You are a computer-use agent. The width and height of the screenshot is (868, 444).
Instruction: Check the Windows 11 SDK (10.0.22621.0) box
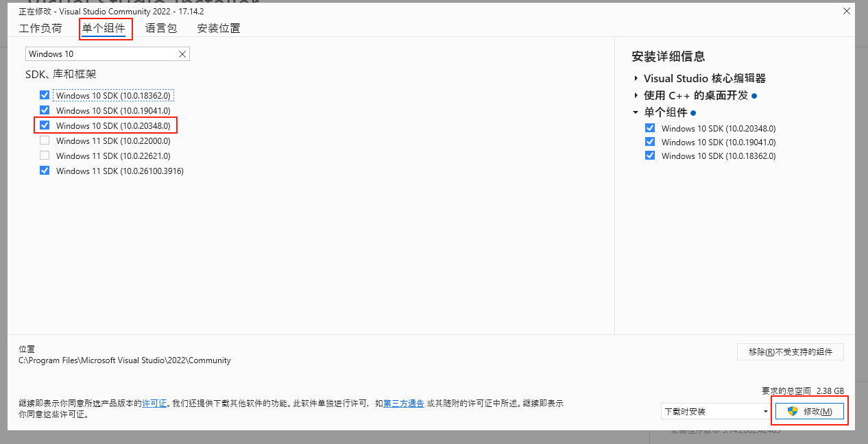tap(45, 156)
